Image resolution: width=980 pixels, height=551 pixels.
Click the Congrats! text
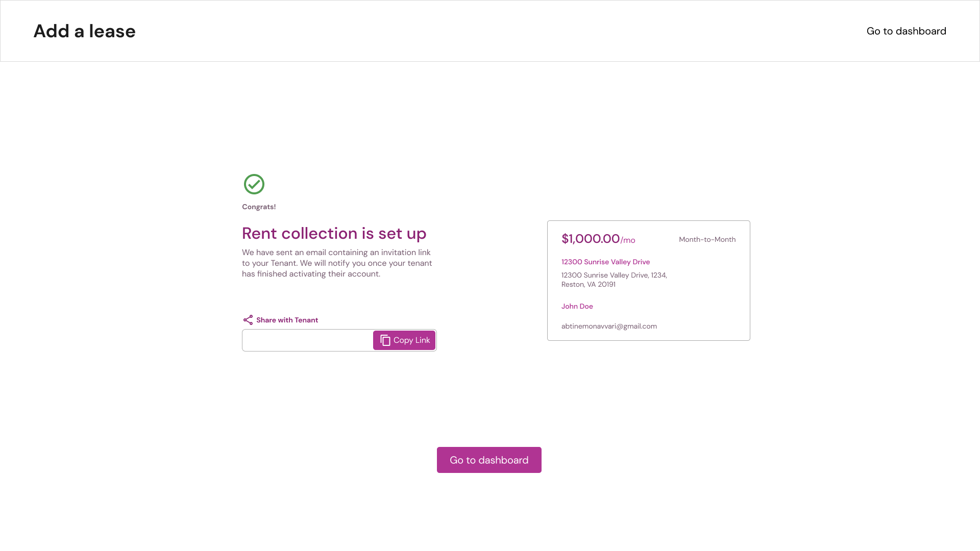pos(259,207)
